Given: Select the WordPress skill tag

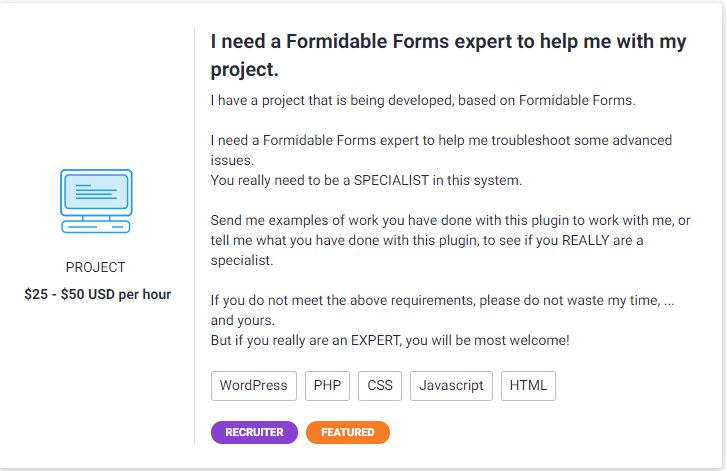Looking at the screenshot, I should click(254, 385).
